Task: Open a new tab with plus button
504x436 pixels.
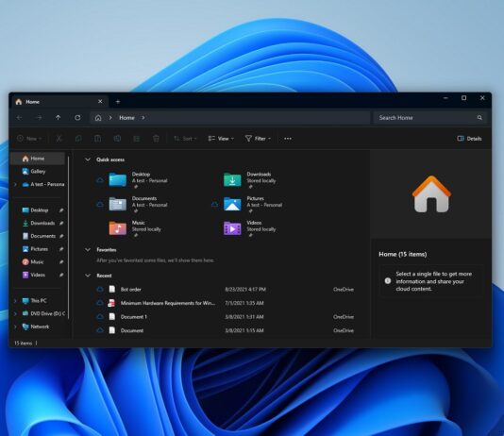Action: coord(118,102)
